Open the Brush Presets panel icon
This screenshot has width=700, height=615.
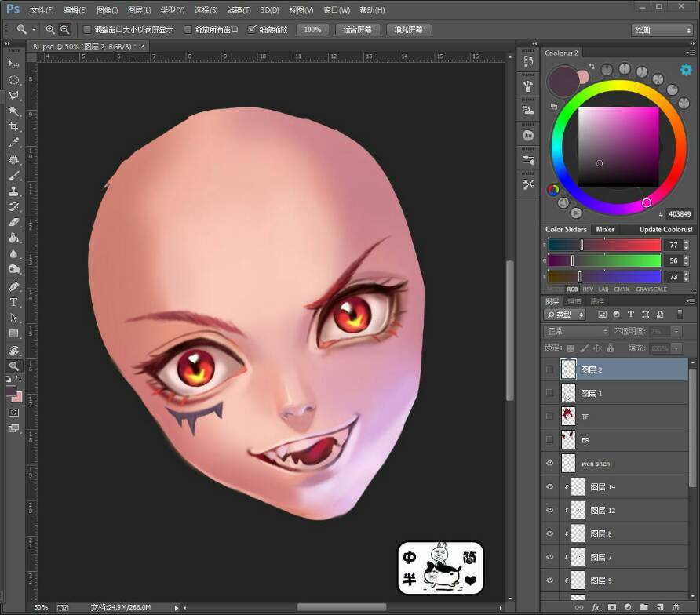click(528, 86)
